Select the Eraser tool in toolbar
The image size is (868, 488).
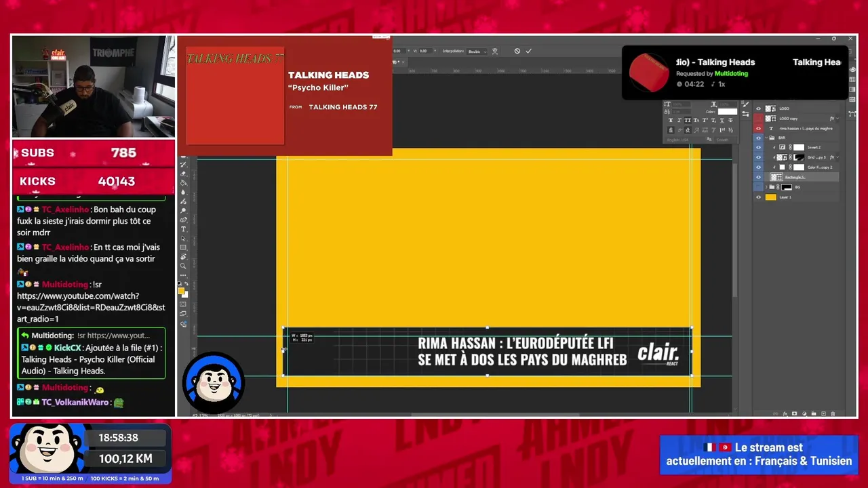pyautogui.click(x=182, y=174)
